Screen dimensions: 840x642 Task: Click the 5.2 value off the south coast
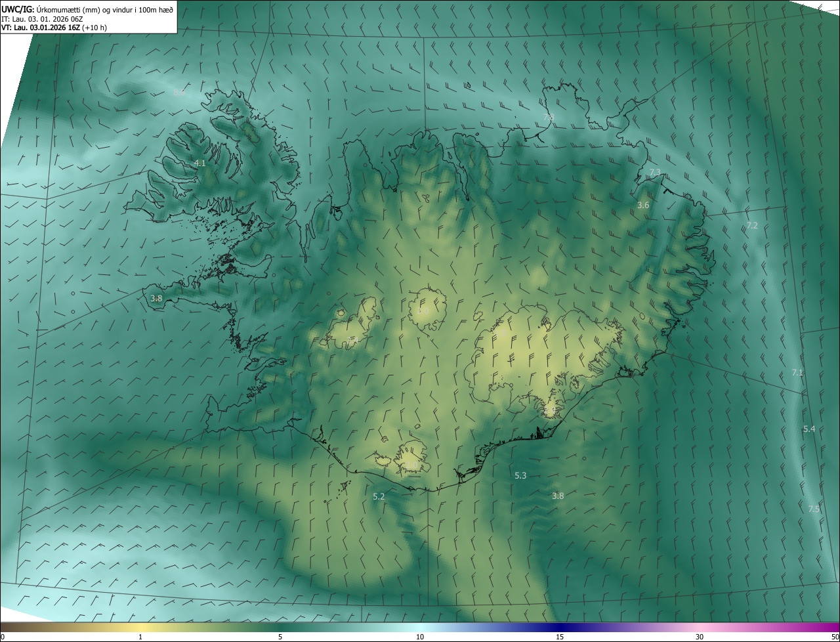click(x=379, y=497)
